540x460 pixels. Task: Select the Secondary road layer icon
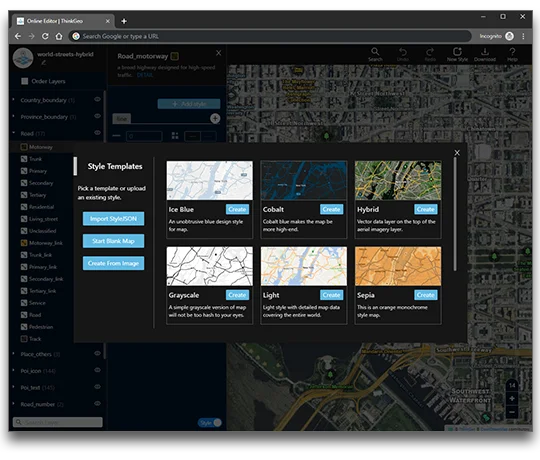[24, 183]
